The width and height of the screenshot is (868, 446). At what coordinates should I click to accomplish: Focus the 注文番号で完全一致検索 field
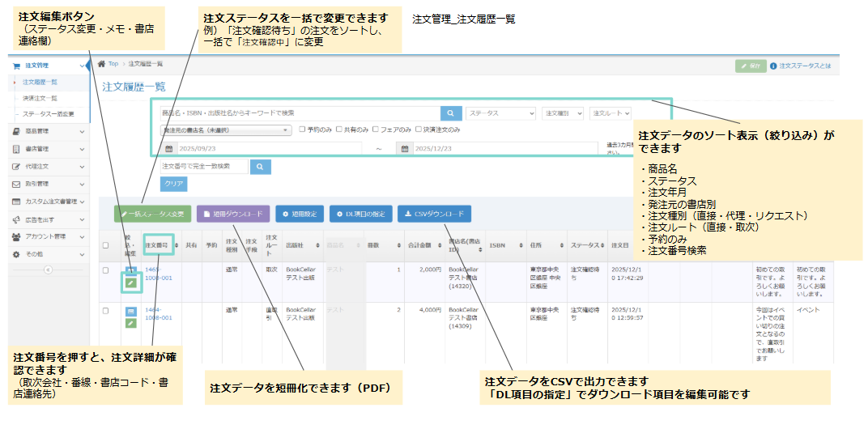click(204, 167)
